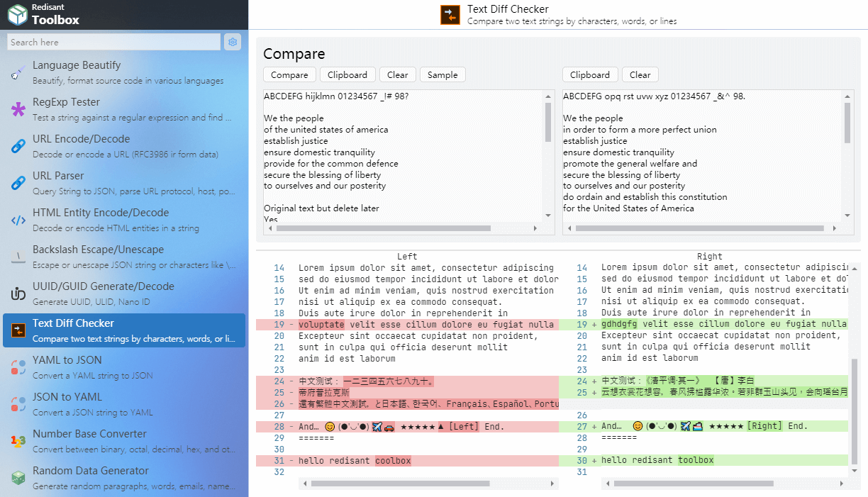
Task: Open settings via the gear icon
Action: 233,42
